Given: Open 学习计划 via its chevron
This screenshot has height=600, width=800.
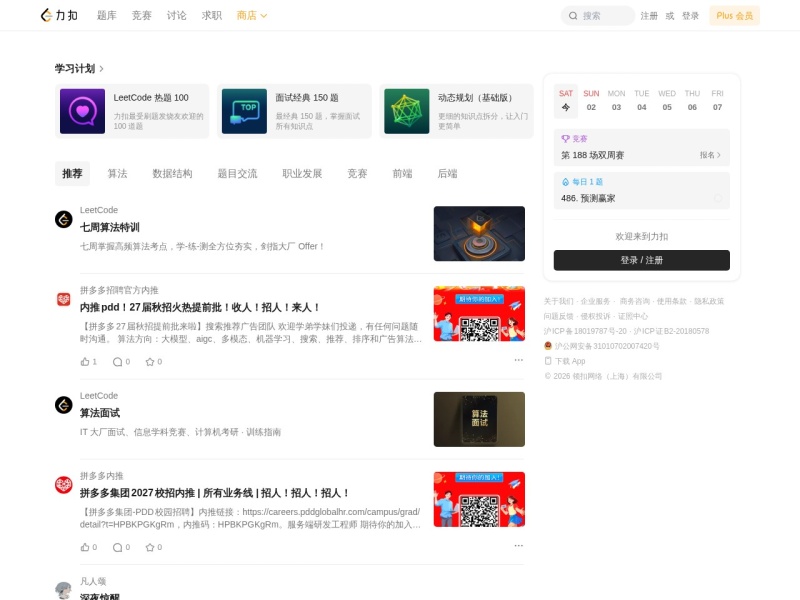Looking at the screenshot, I should point(102,68).
